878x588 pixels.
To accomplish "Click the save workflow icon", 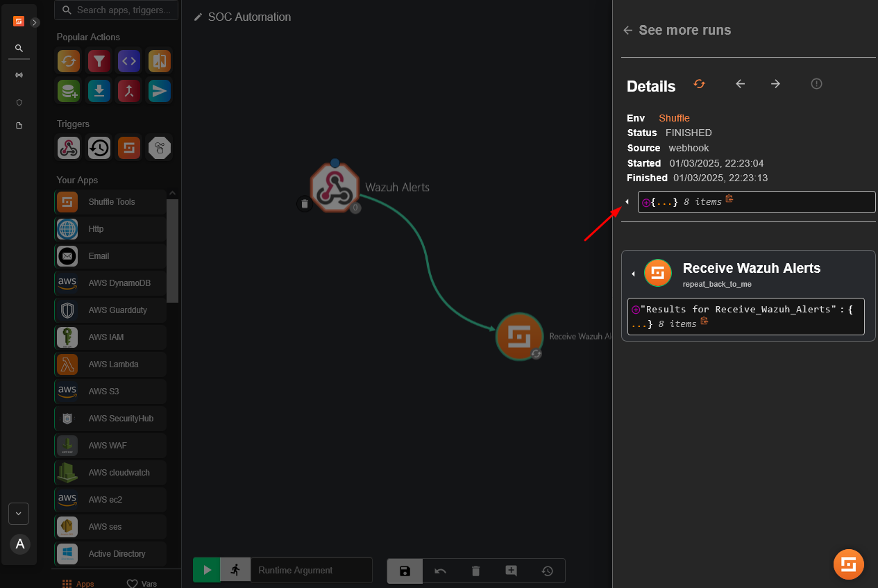I will 405,571.
